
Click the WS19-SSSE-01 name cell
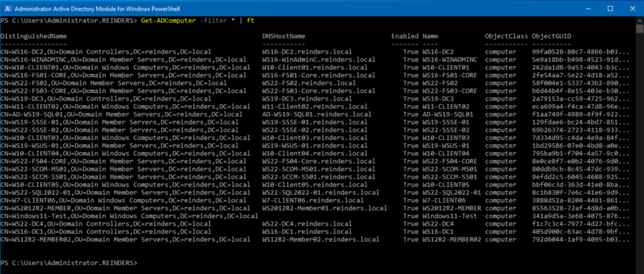coord(446,122)
